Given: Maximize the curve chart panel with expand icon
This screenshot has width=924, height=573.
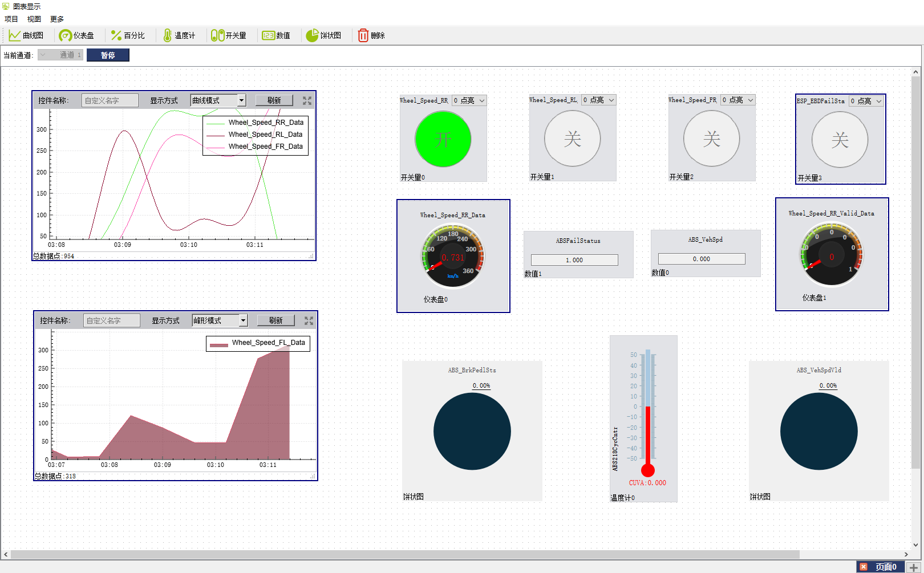Looking at the screenshot, I should click(307, 100).
